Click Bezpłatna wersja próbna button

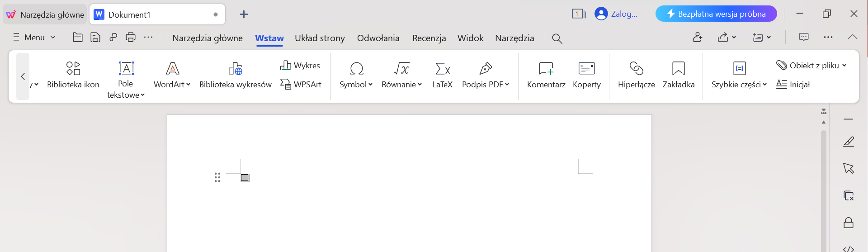click(716, 14)
